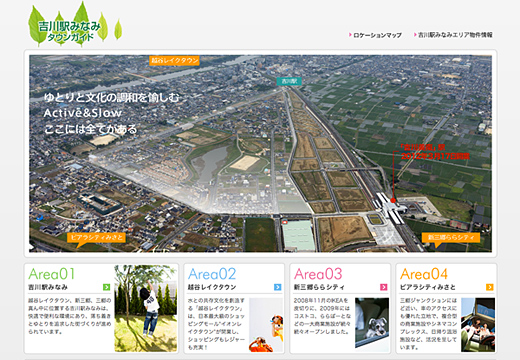Click the red 吉川美南駅 2012年 opening text
Screen dimensions: 520x360
435,152
